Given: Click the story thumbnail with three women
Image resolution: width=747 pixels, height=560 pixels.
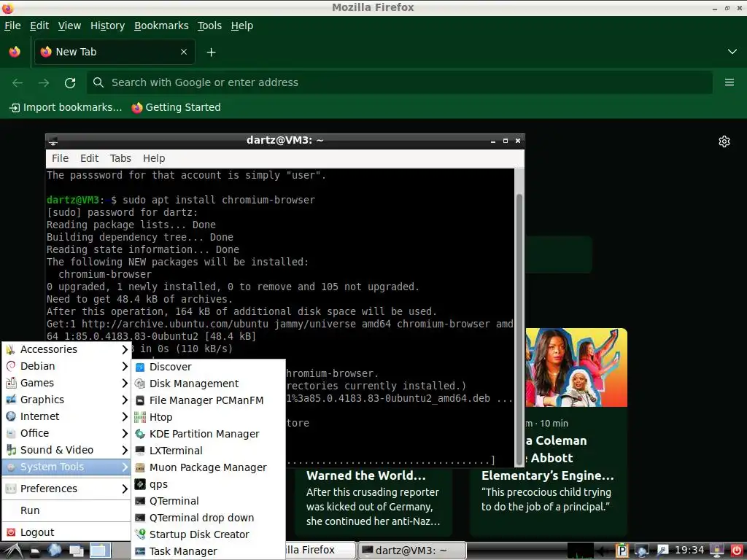Looking at the screenshot, I should click(576, 367).
